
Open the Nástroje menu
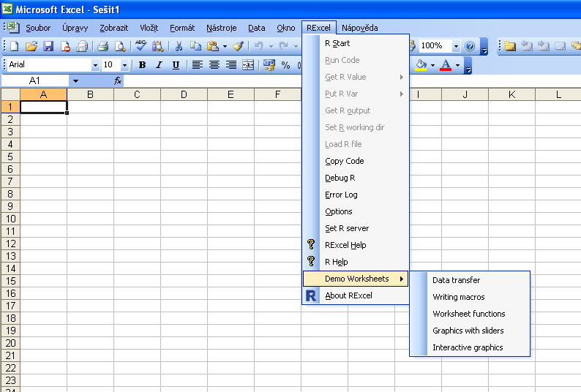coord(222,28)
